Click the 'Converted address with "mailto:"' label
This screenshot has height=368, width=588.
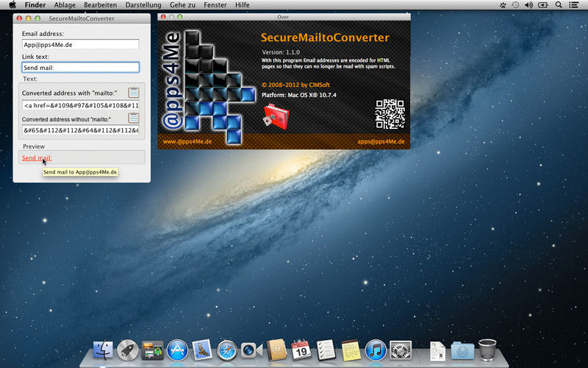(69, 93)
